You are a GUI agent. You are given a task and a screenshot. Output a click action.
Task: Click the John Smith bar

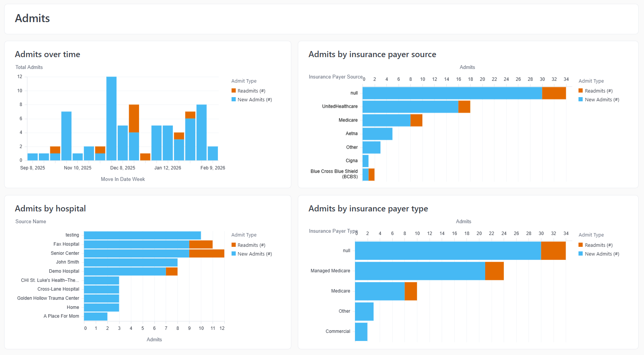point(131,262)
